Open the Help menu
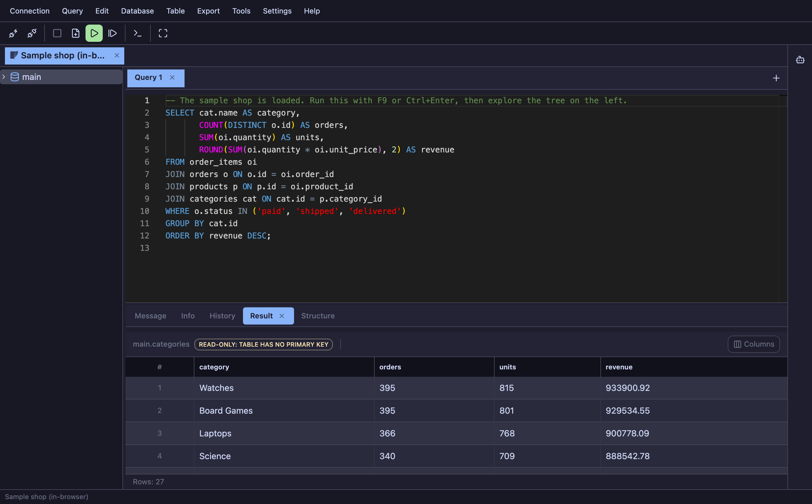This screenshot has height=504, width=812. click(312, 11)
